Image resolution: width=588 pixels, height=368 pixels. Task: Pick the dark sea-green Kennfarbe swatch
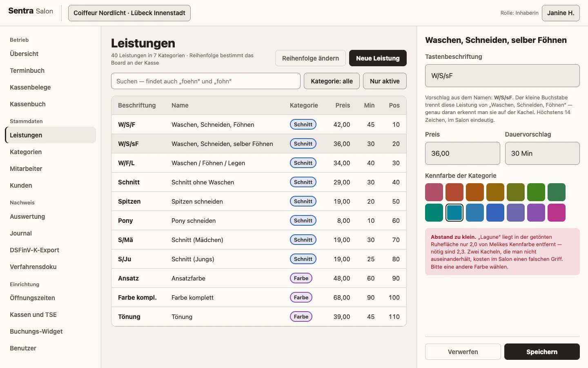tap(557, 192)
